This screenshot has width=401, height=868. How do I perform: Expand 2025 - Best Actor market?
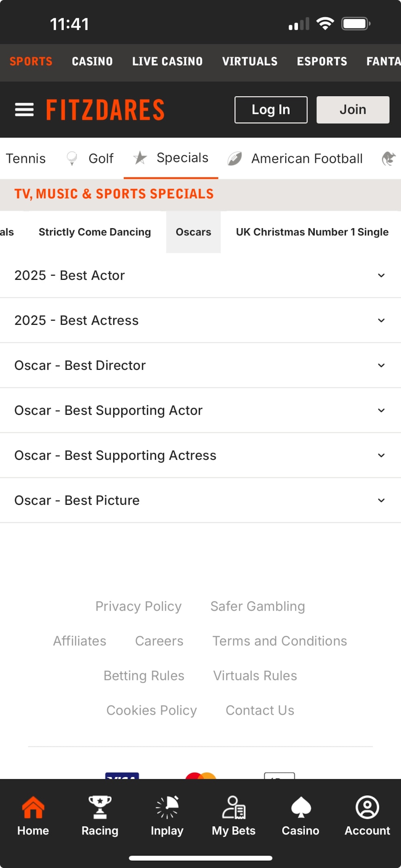[200, 275]
